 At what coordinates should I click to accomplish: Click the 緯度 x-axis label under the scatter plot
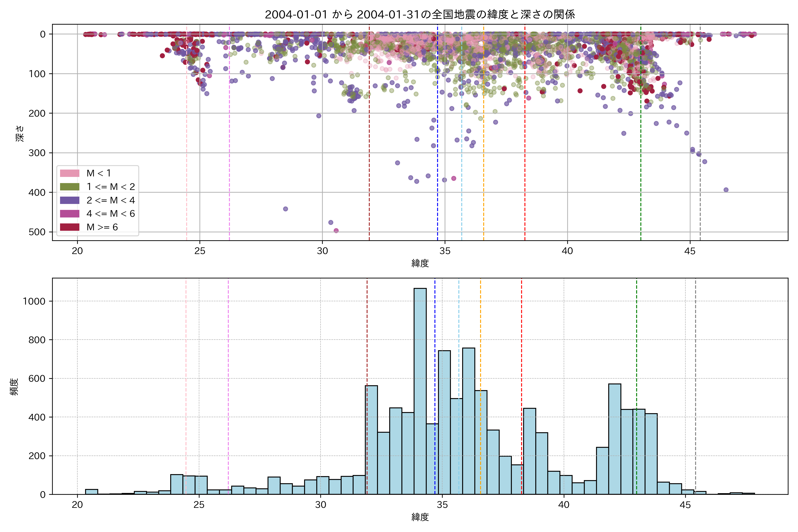click(x=420, y=263)
